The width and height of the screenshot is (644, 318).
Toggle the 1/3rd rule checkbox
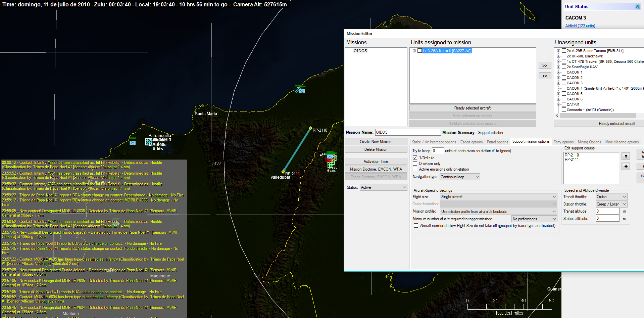(415, 157)
